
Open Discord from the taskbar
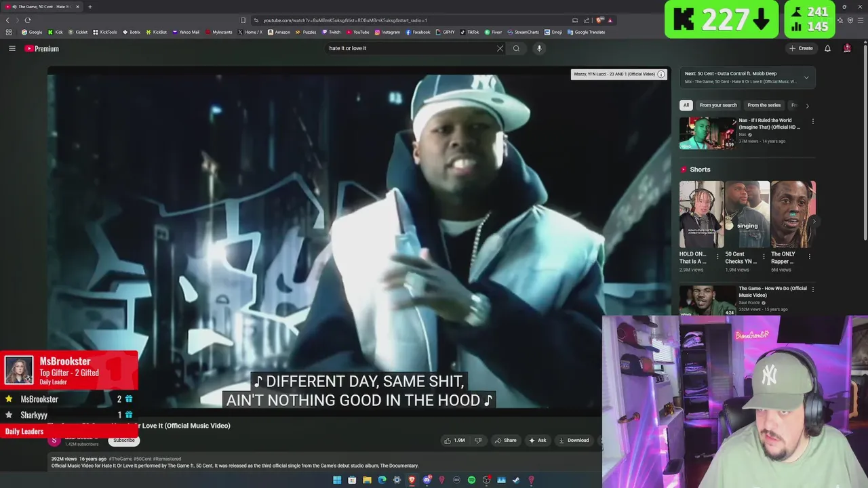427,480
